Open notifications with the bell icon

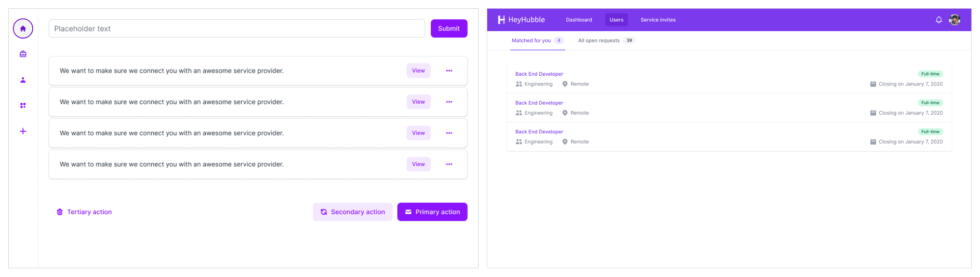pyautogui.click(x=938, y=20)
